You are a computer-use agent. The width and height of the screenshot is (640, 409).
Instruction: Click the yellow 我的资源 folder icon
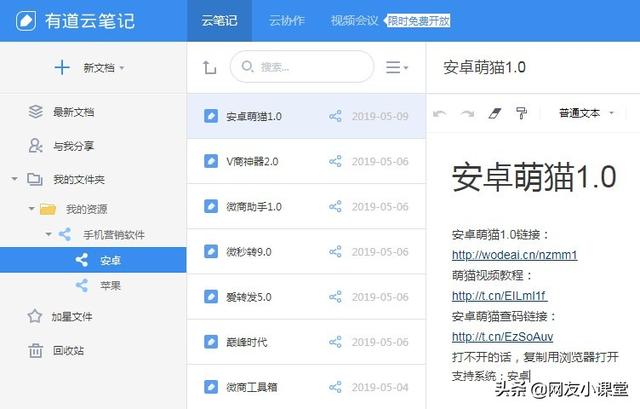tap(48, 209)
